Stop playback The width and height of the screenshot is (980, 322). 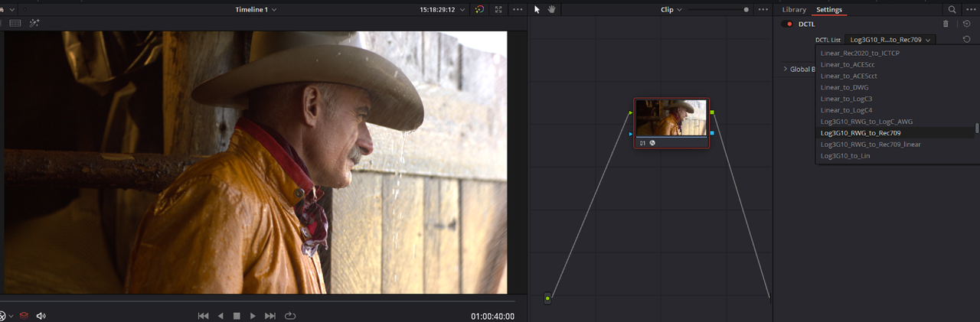coord(237,315)
